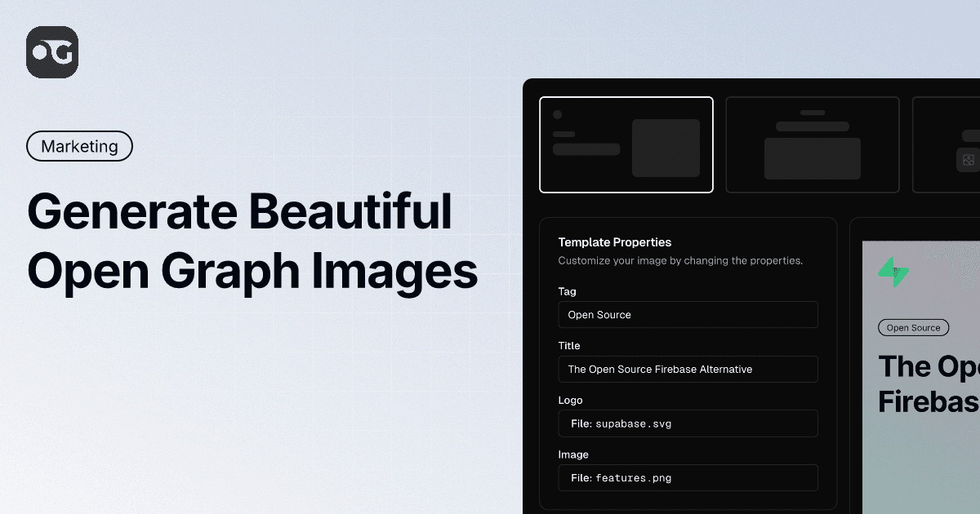Click the Open Source pill in preview
The image size is (980, 514).
pyautogui.click(x=913, y=328)
